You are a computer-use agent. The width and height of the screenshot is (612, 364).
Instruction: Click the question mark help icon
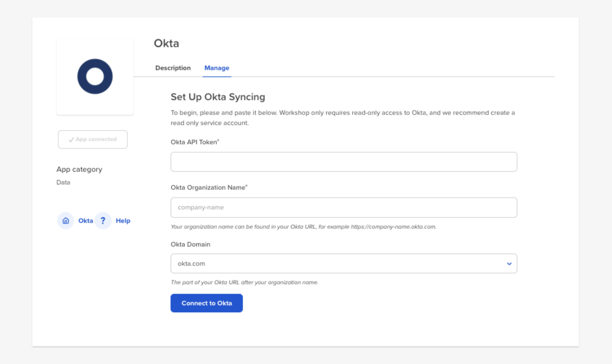(x=103, y=221)
